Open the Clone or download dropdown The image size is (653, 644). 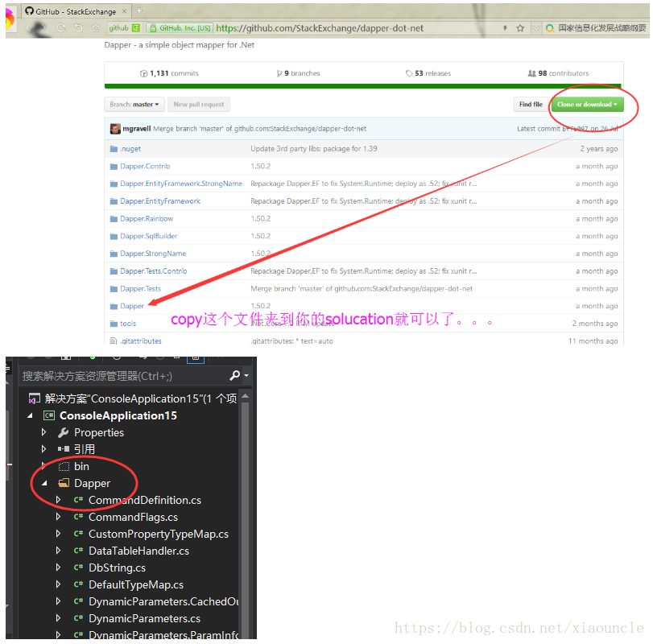[x=587, y=104]
